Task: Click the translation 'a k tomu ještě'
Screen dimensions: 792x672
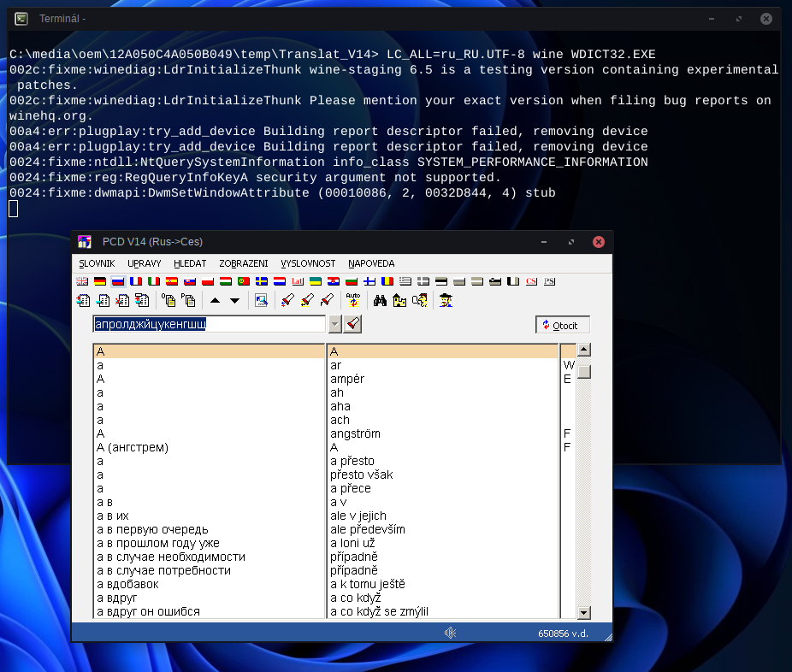Action: [x=368, y=584]
